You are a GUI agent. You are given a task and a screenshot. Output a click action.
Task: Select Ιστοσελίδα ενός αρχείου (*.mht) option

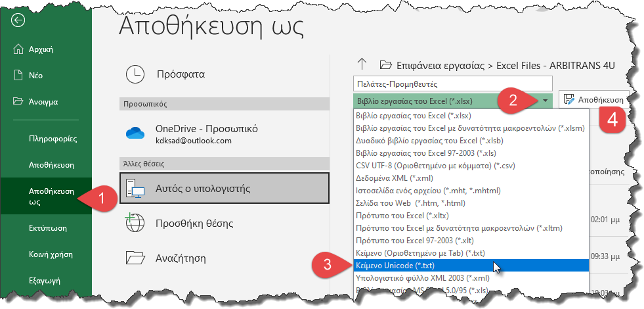pyautogui.click(x=471, y=191)
